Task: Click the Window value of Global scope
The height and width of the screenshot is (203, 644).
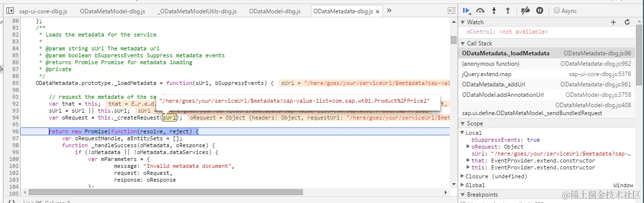Action: click(x=623, y=185)
